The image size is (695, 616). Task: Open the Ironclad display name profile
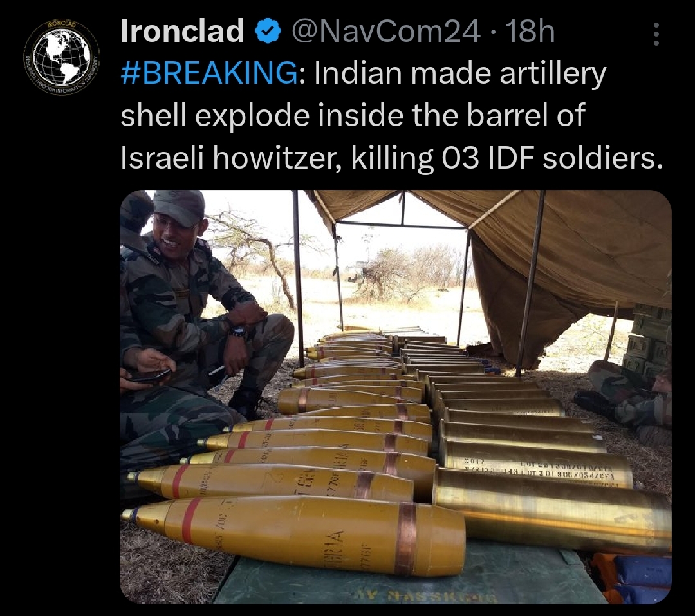(182, 31)
